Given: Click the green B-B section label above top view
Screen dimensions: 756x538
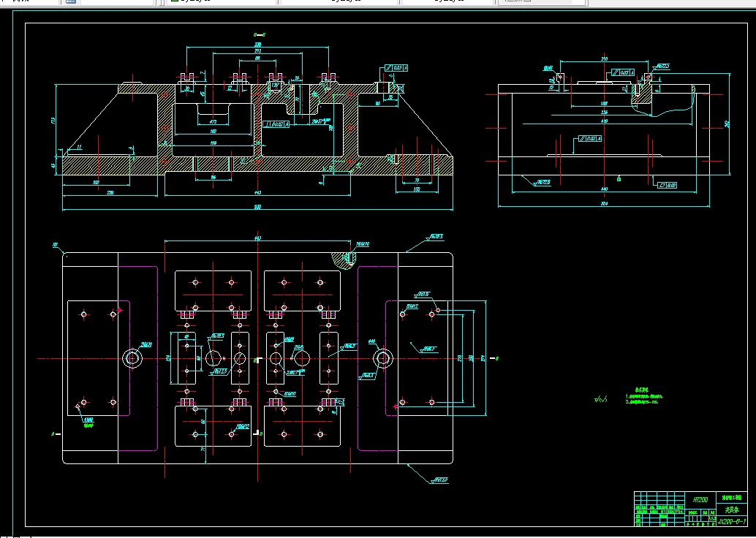Looking at the screenshot, I should point(260,34).
